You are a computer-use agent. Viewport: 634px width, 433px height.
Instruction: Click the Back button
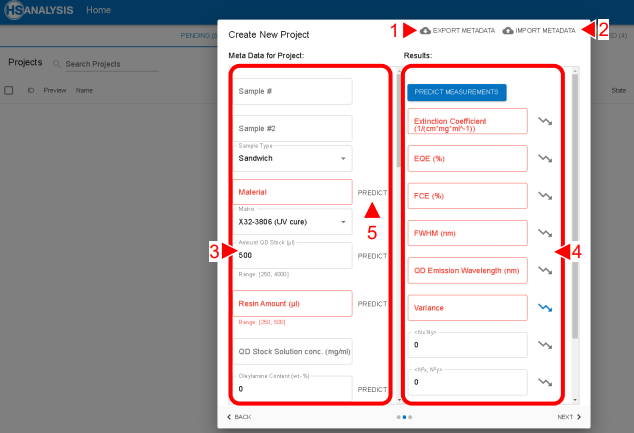click(239, 417)
